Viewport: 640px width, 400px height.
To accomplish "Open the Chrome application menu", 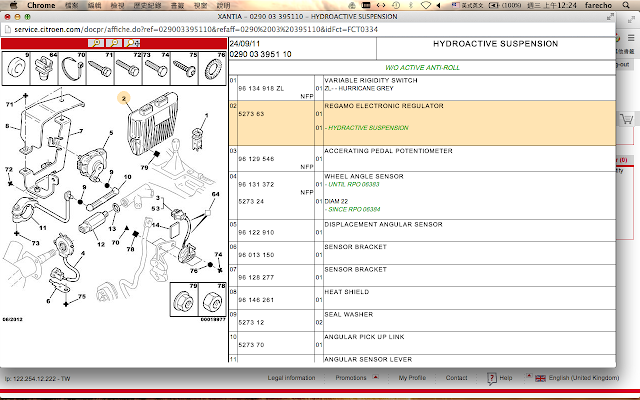I will click(41, 5).
